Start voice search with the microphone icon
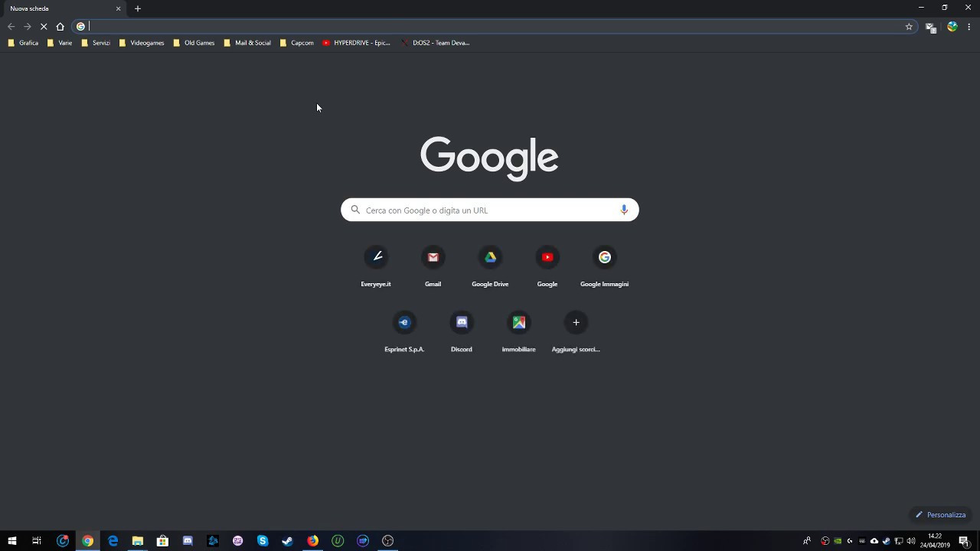This screenshot has width=980, height=551. coord(624,210)
